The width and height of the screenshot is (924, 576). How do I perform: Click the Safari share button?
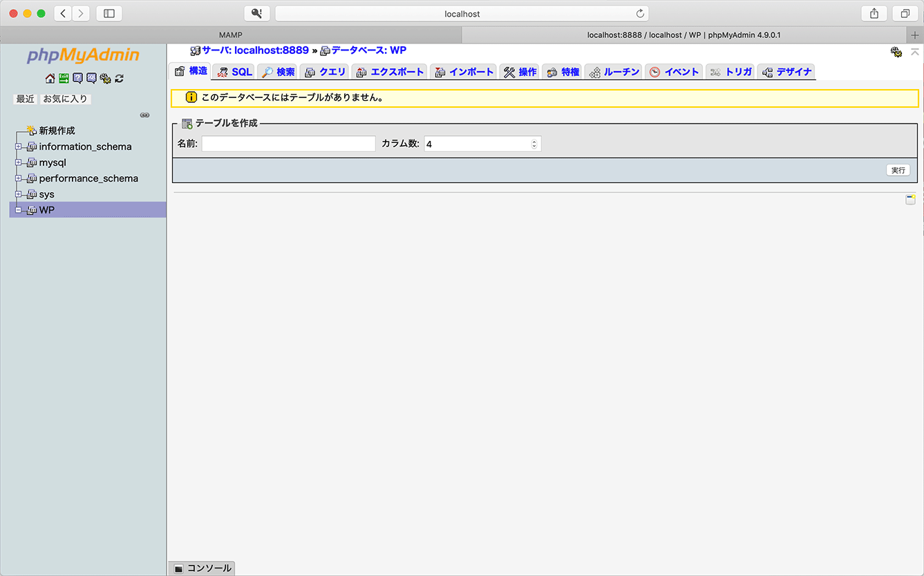pyautogui.click(x=874, y=13)
